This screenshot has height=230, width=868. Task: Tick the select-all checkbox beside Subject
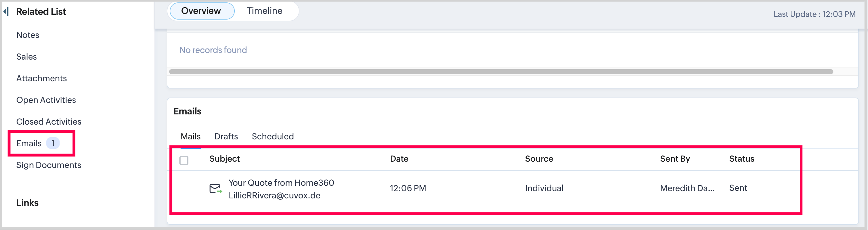pyautogui.click(x=184, y=160)
